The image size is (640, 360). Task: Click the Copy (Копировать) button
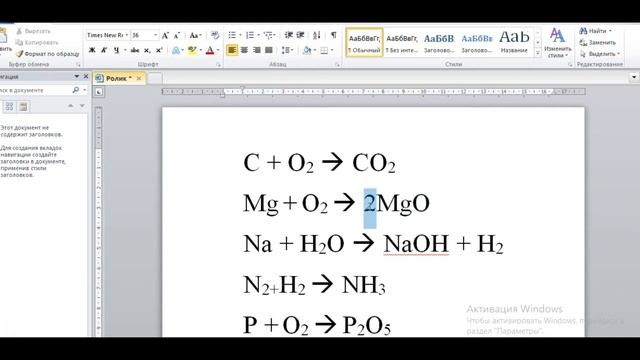pos(37,42)
